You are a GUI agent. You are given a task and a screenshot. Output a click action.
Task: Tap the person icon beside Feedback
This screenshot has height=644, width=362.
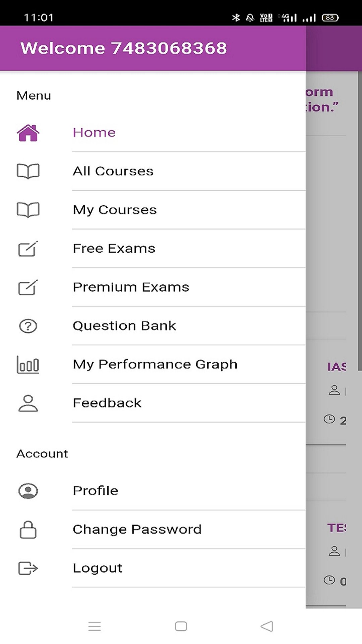pyautogui.click(x=28, y=403)
